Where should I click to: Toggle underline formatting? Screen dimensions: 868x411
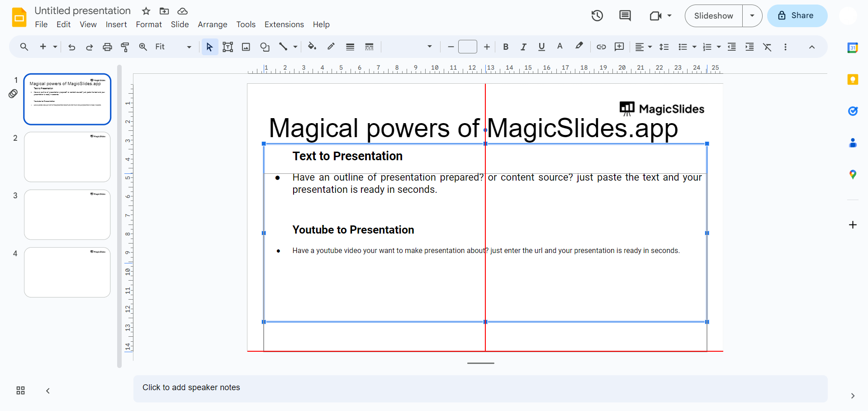[541, 47]
